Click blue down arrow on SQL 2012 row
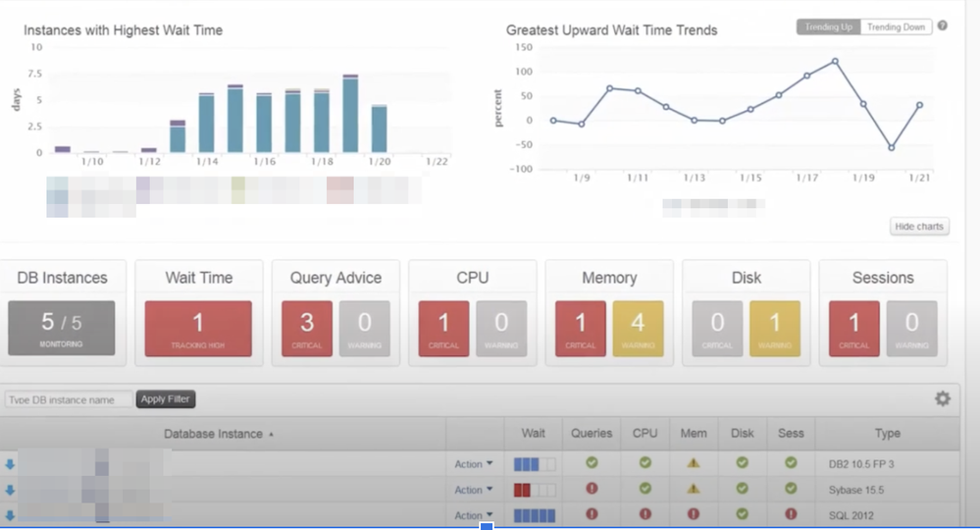This screenshot has height=530, width=980. 10,515
